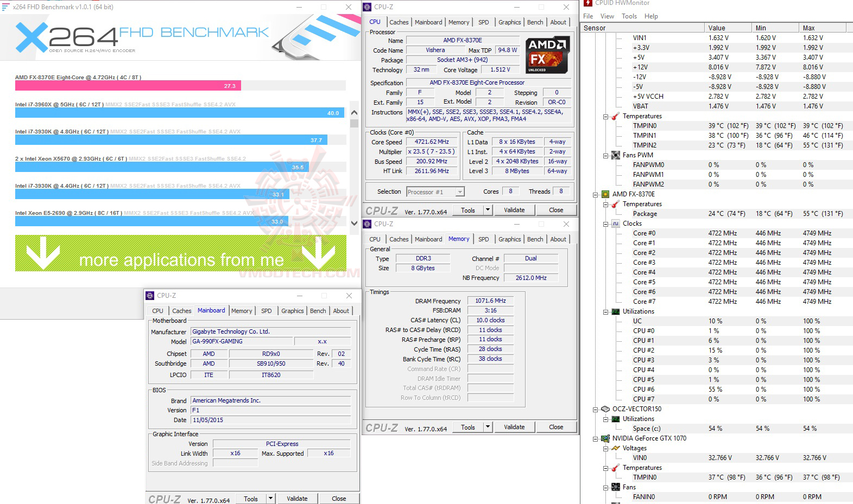This screenshot has width=853, height=504.
Task: Click the Value column header in HWMonitor
Action: click(x=729, y=28)
